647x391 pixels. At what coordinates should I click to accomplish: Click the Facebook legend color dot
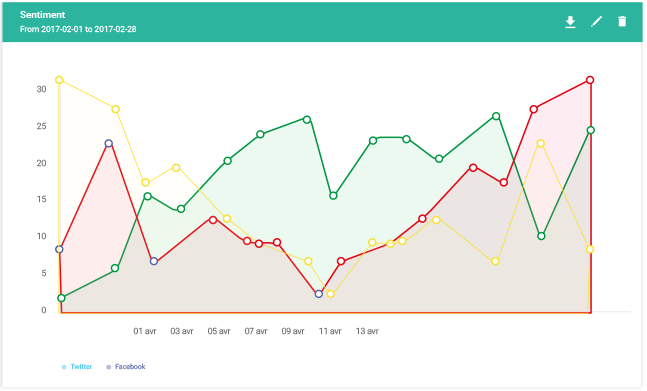109,367
